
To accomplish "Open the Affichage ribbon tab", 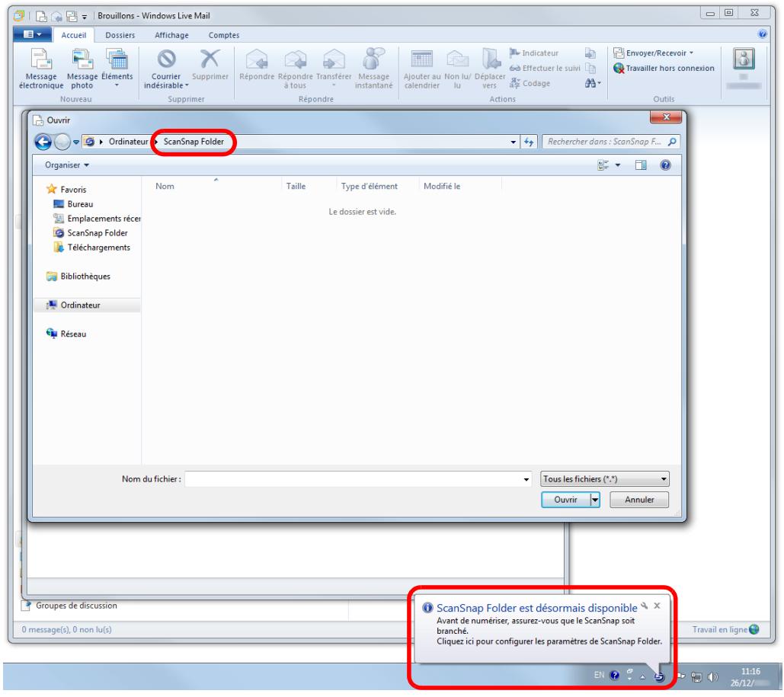I will click(172, 35).
